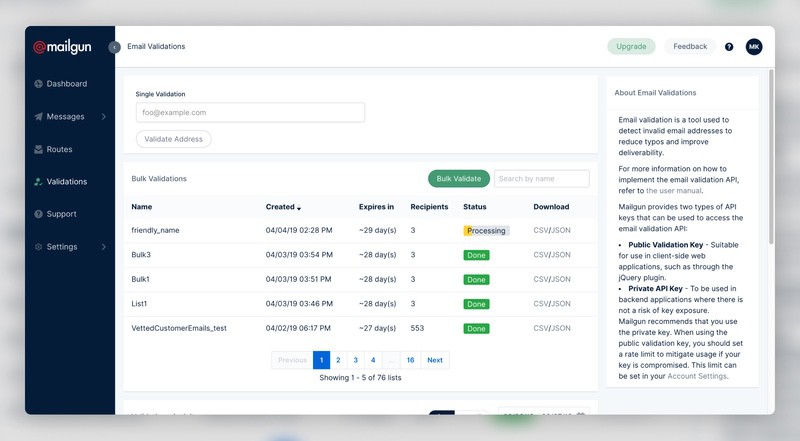Click the 04/04/19 02:28 PM date

click(299, 230)
